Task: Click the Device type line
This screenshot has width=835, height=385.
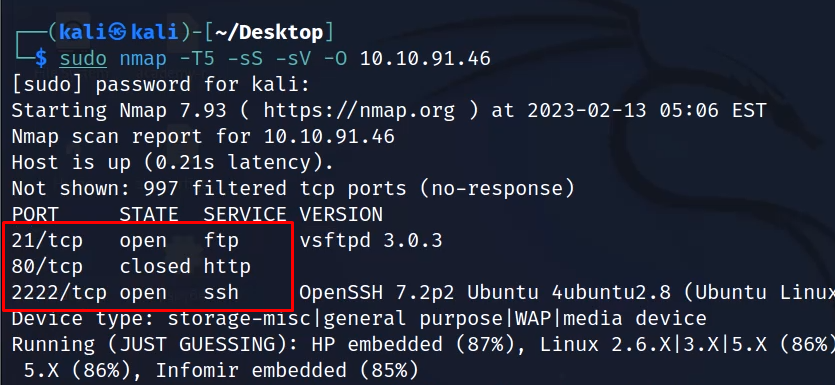Action: pyautogui.click(x=359, y=318)
